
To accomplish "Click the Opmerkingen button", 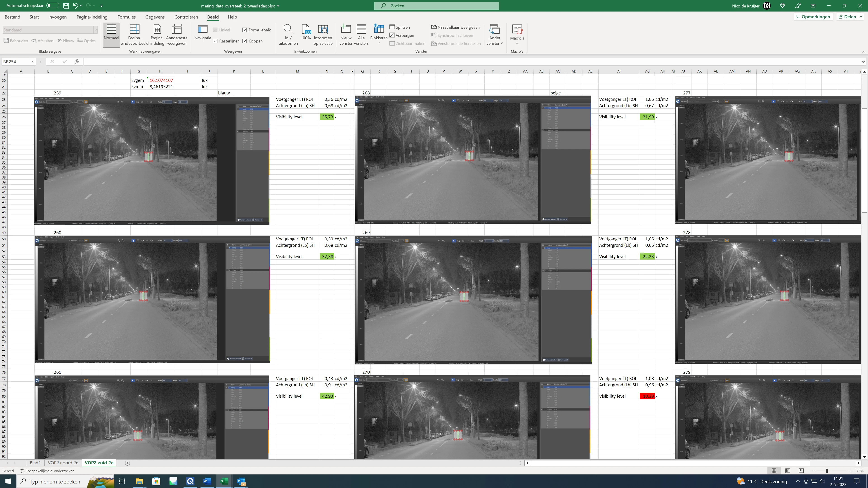I will pyautogui.click(x=813, y=17).
